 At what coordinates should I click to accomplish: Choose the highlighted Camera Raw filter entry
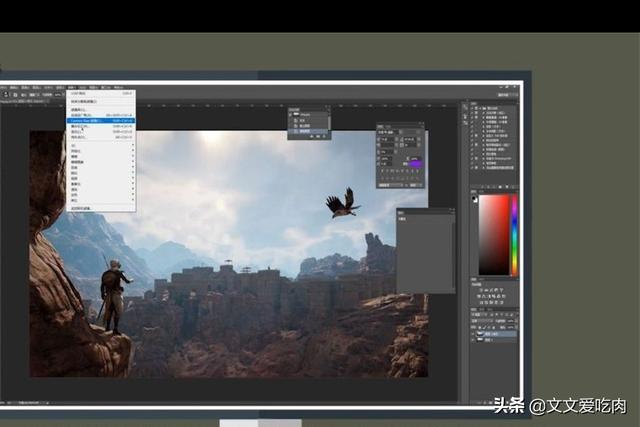pos(101,121)
